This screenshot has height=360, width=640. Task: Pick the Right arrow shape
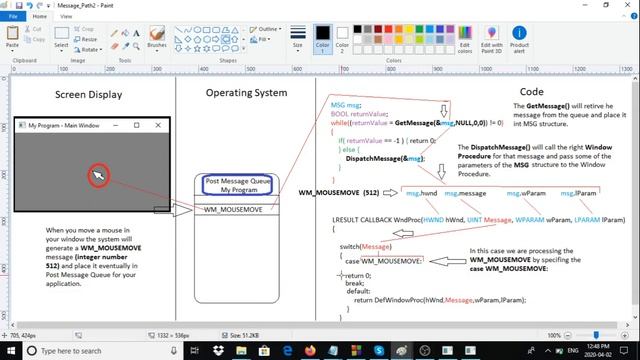coord(216,39)
